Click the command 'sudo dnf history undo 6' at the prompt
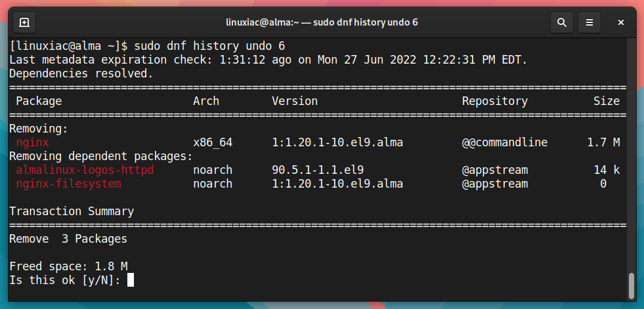 pyautogui.click(x=209, y=45)
